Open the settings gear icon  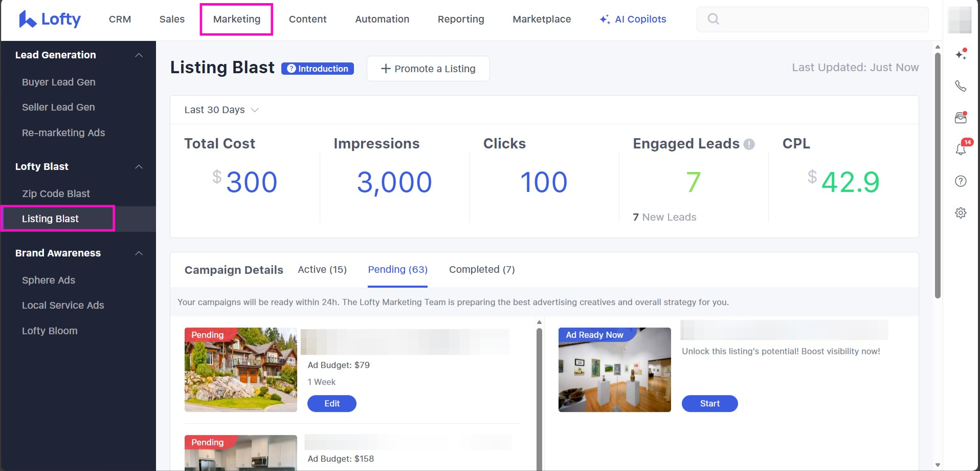click(x=961, y=212)
